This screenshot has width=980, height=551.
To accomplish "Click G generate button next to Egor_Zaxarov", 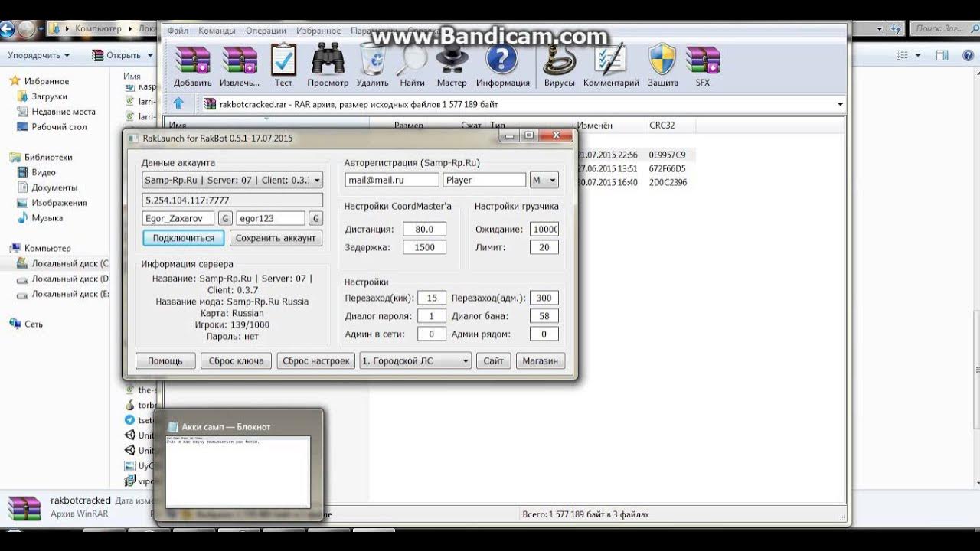I will 225,218.
